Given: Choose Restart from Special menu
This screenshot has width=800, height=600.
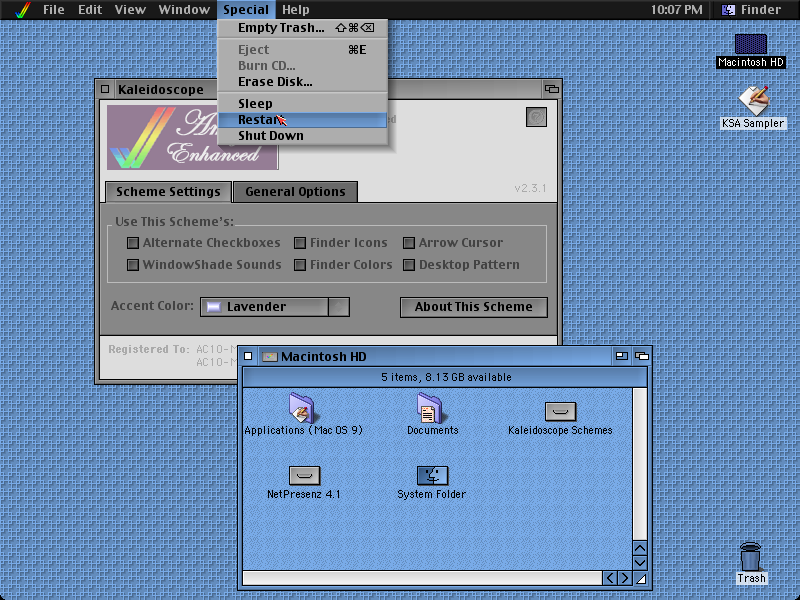Looking at the screenshot, I should click(303, 120).
